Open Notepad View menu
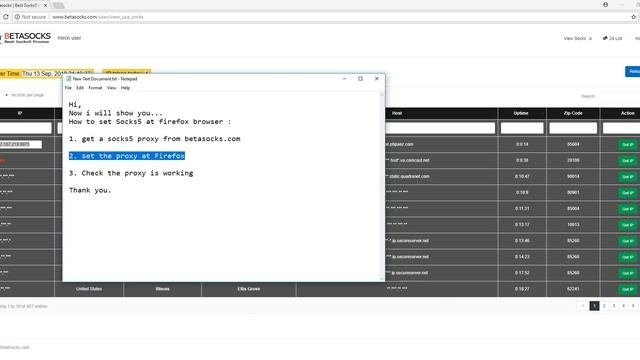640x360 pixels. (111, 88)
